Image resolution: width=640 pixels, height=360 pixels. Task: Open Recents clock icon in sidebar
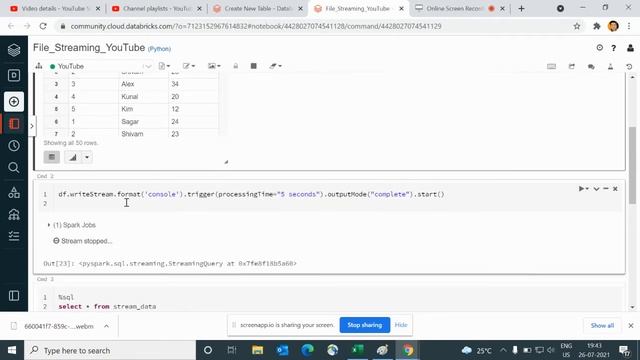[x=14, y=146]
